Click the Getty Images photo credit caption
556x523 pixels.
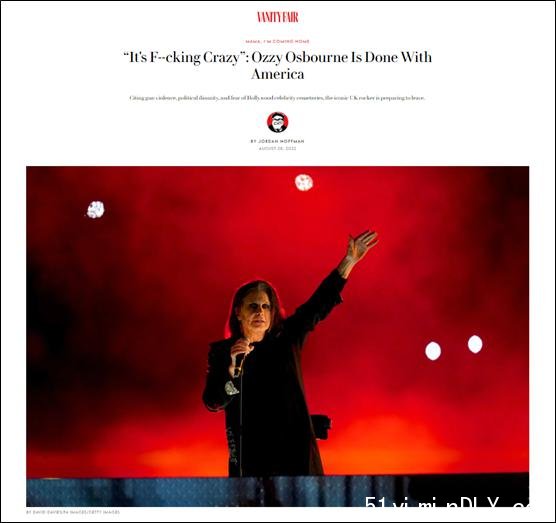point(73,512)
